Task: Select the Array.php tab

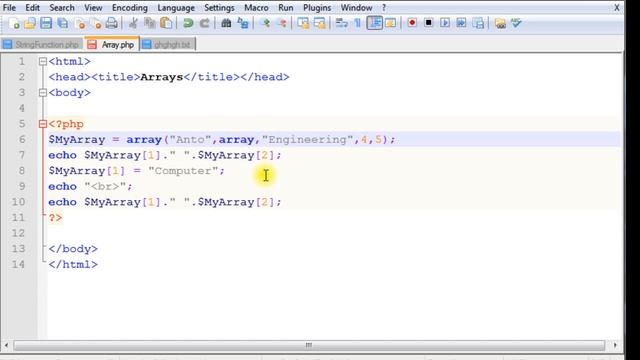Action: coord(112,44)
